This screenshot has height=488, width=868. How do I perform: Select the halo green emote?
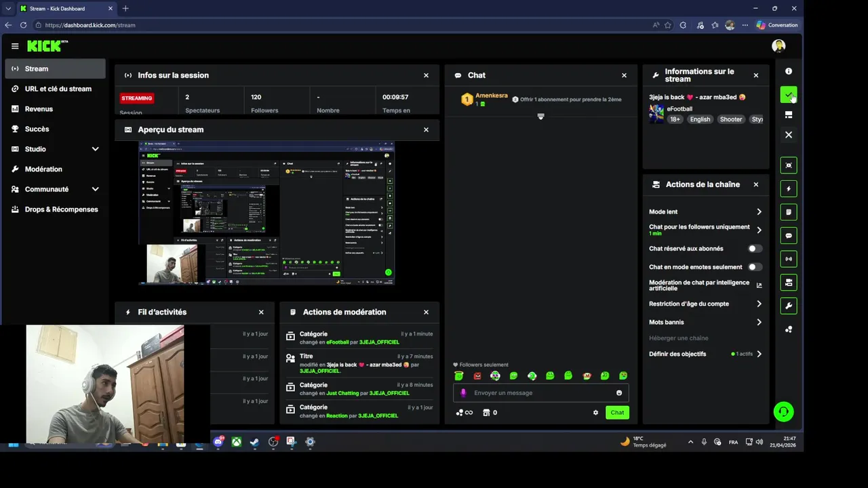[x=459, y=376]
